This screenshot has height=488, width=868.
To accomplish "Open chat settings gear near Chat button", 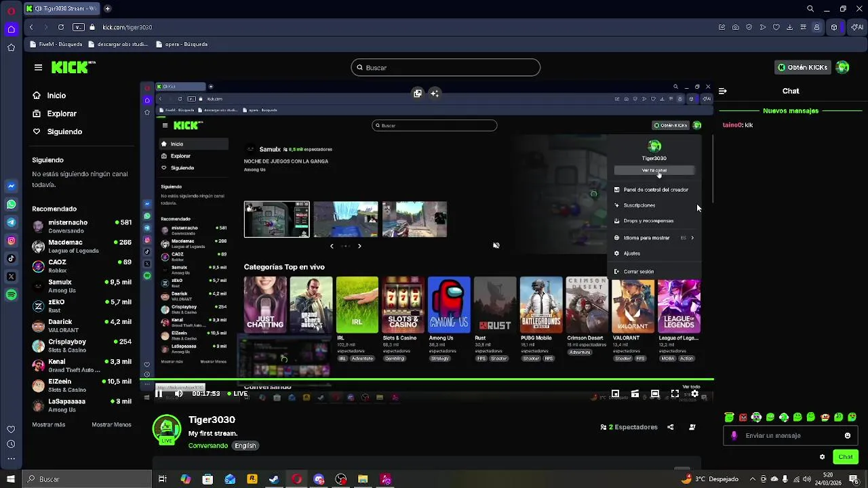I will point(822,457).
